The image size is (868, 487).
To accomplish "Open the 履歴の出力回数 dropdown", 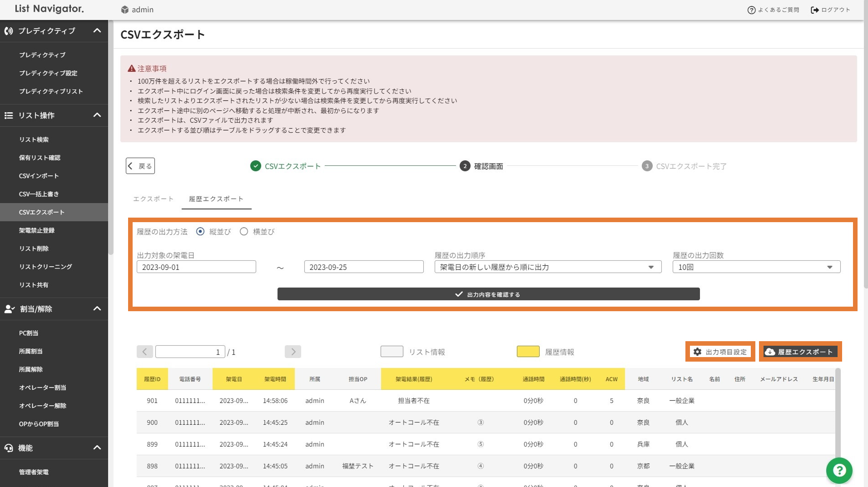I will point(756,267).
